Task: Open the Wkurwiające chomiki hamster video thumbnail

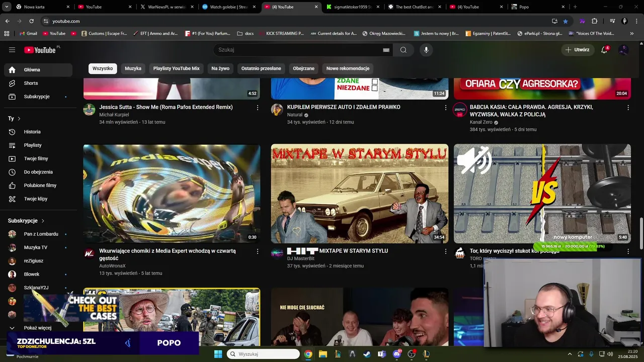Action: [172, 194]
